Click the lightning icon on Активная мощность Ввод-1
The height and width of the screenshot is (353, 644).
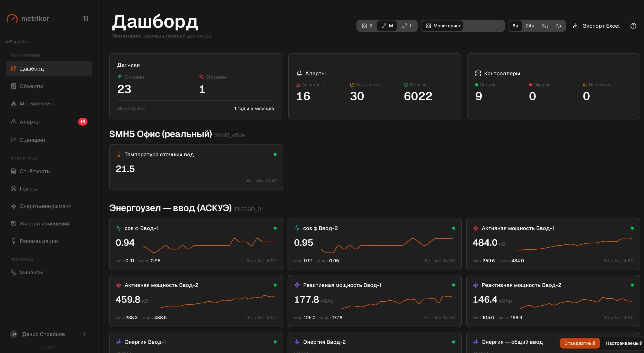476,228
